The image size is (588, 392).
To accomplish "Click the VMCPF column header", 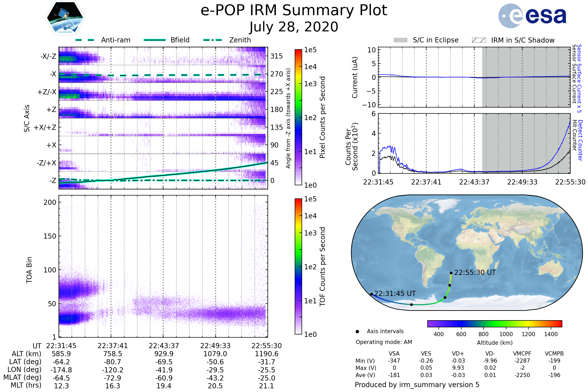I will point(522,354).
